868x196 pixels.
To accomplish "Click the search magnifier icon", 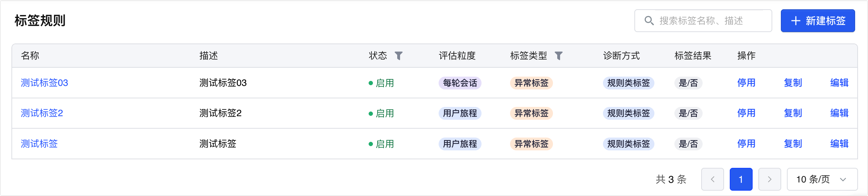I will coord(649,21).
